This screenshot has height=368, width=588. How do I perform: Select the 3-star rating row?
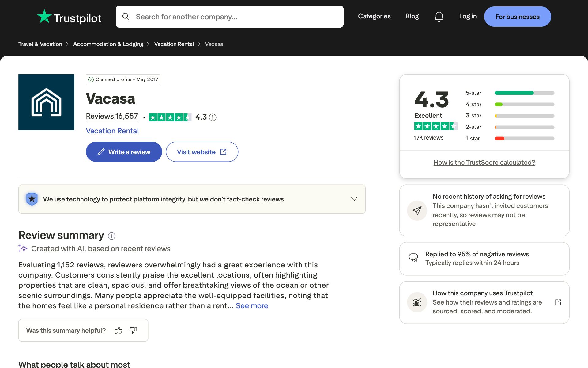(x=510, y=116)
